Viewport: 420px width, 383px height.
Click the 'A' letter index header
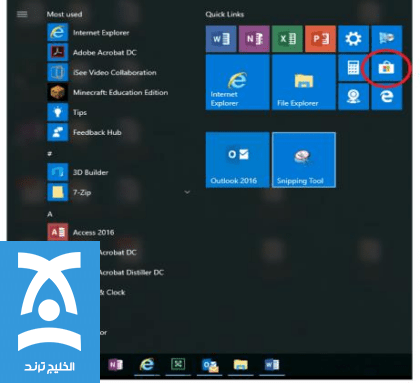pyautogui.click(x=50, y=214)
